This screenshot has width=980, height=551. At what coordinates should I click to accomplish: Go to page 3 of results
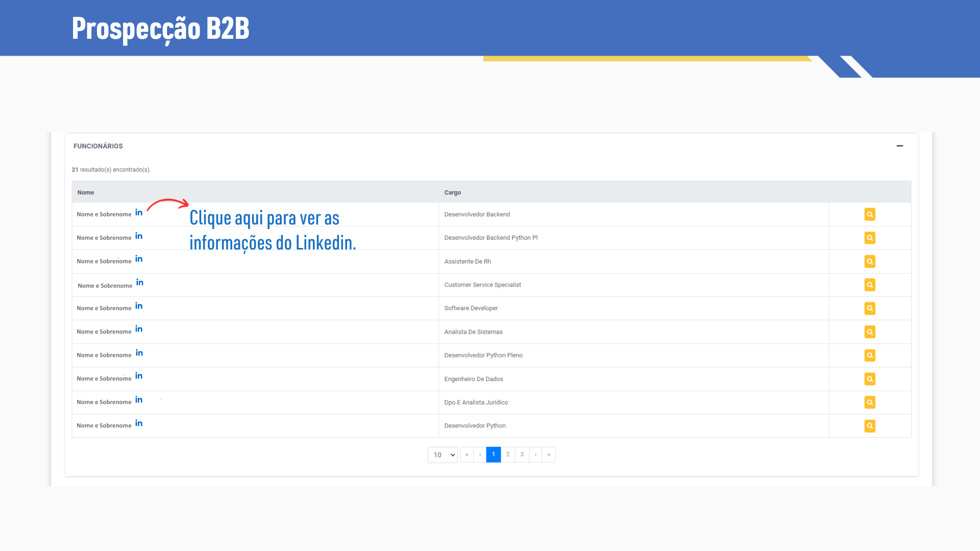pyautogui.click(x=522, y=455)
